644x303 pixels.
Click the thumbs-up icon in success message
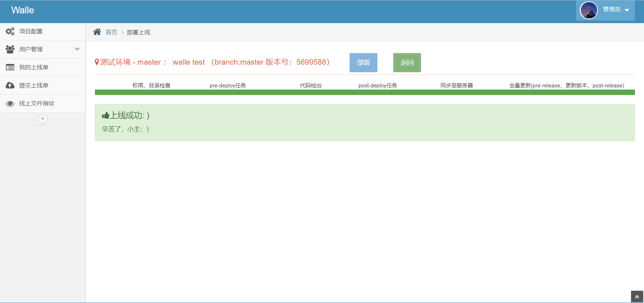point(105,115)
